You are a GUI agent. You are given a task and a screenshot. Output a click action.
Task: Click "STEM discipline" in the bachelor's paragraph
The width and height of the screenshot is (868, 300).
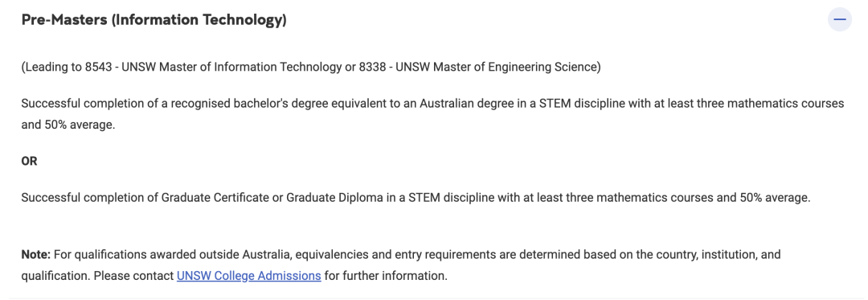[571, 104]
